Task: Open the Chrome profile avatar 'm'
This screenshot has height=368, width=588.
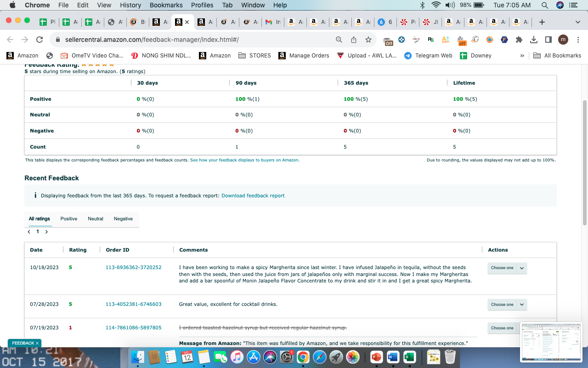Action: (x=563, y=40)
